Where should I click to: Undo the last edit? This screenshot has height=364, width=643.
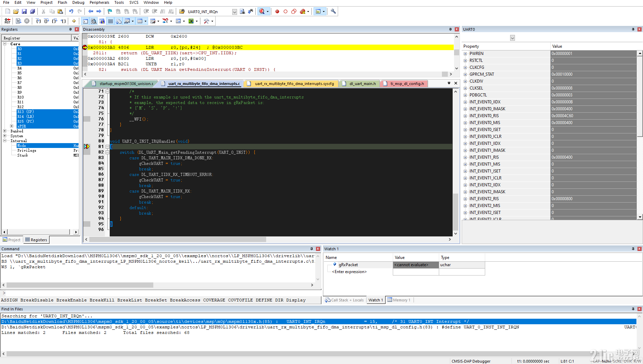coord(71,11)
